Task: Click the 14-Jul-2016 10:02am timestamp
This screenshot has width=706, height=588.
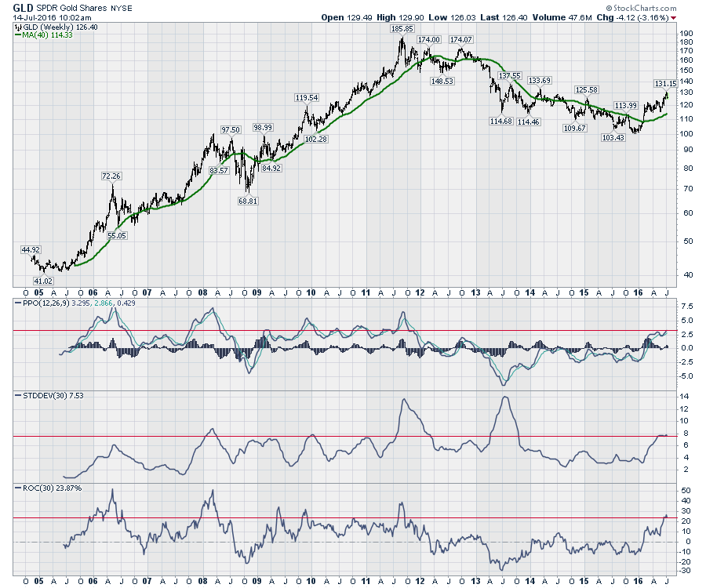Action: (53, 17)
